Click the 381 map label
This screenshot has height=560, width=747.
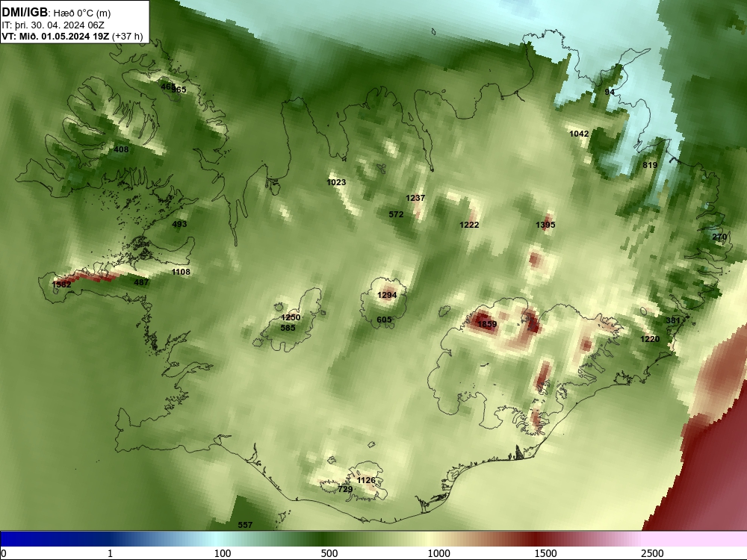tap(673, 320)
